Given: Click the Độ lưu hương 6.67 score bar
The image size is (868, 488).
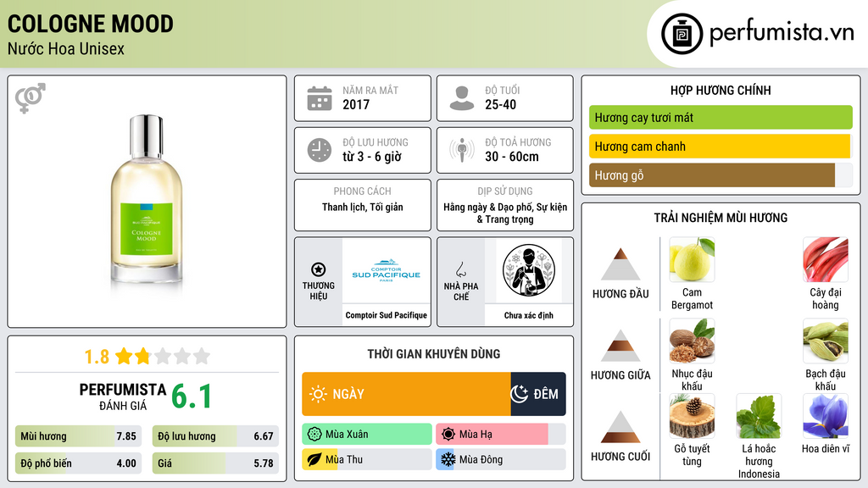Looking at the screenshot, I should (x=215, y=436).
